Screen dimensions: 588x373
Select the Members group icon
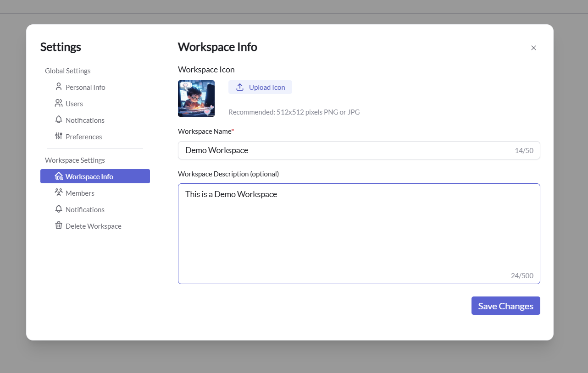59,192
